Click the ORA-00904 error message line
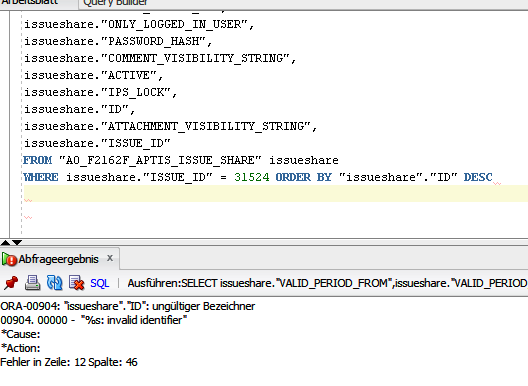Viewport: 528px width, 386px height. [x=128, y=306]
